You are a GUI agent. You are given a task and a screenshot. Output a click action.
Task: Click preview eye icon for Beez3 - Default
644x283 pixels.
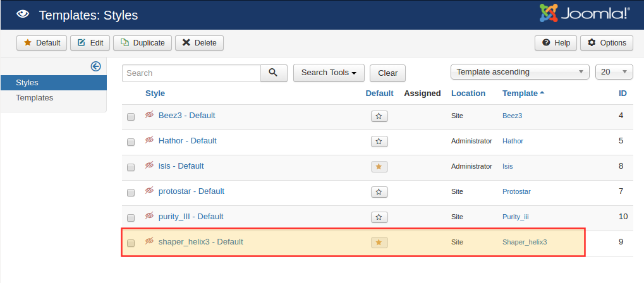(x=149, y=115)
